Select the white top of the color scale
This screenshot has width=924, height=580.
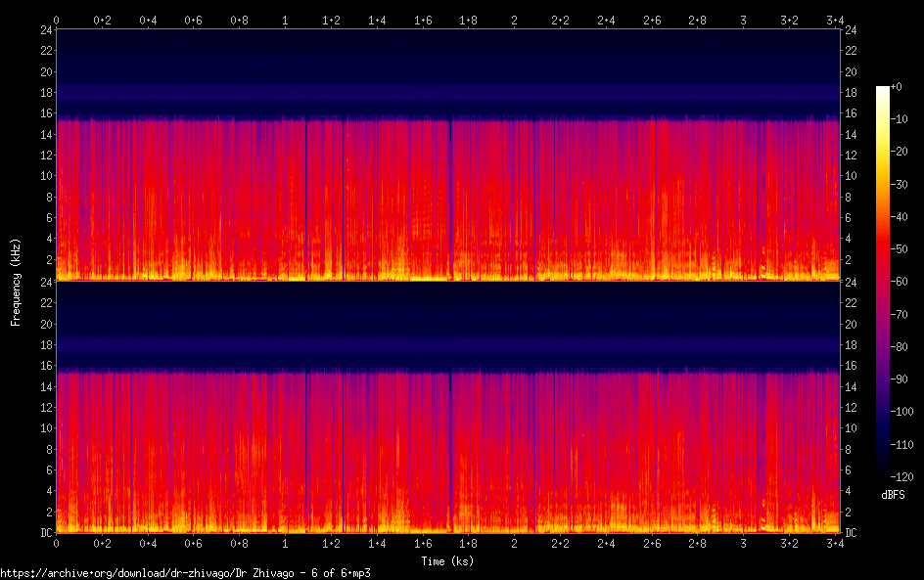pyautogui.click(x=883, y=90)
